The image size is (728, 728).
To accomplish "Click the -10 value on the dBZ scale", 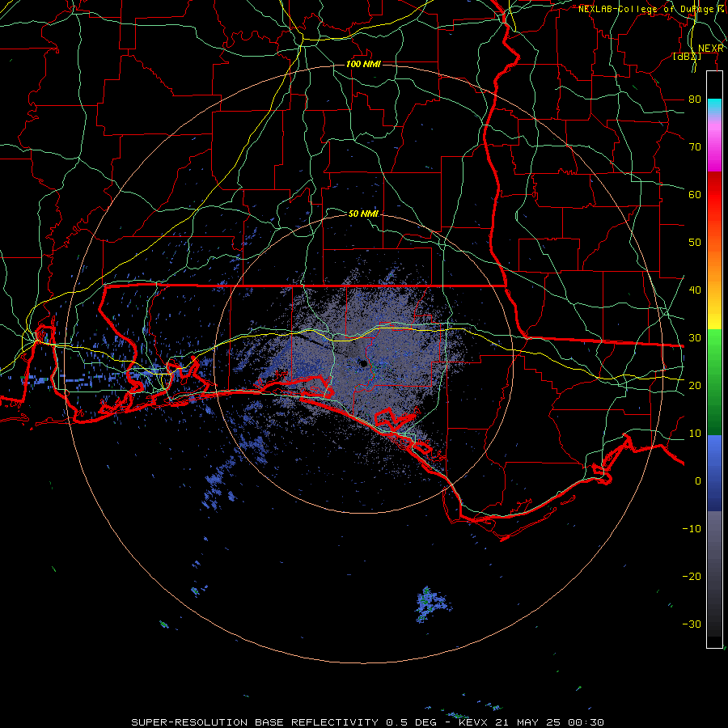I will point(692,528).
